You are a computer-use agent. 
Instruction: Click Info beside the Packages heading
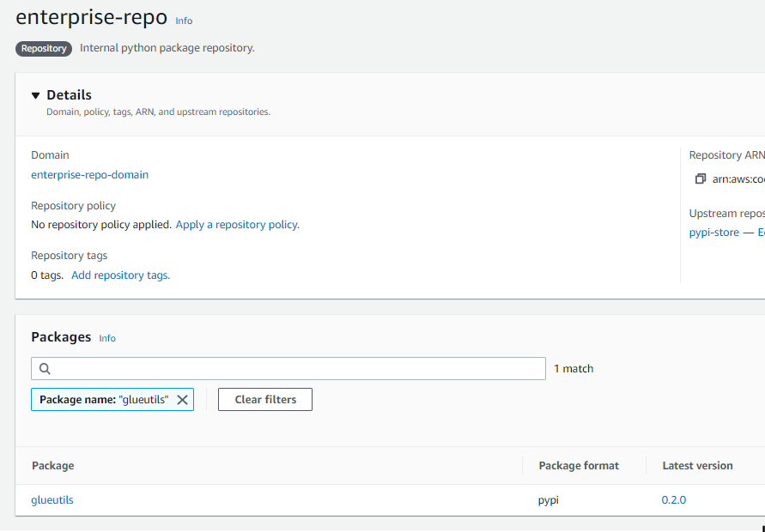pos(106,338)
